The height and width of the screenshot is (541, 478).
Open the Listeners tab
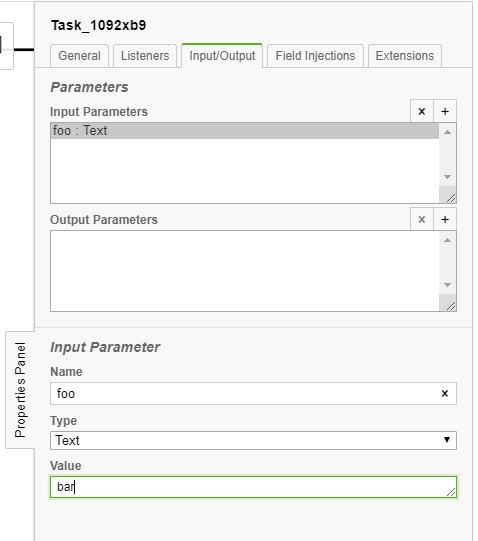[145, 56]
